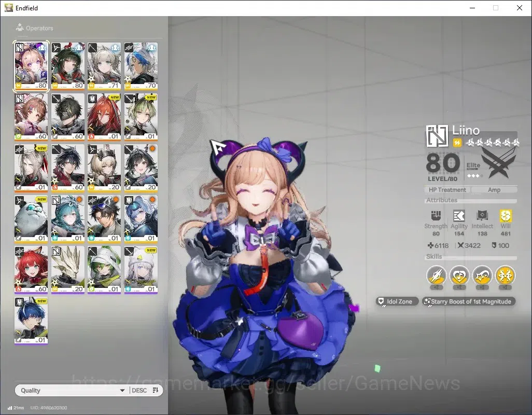The height and width of the screenshot is (415, 532).
Task: Select the level 70 operator card
Action: (x=141, y=66)
